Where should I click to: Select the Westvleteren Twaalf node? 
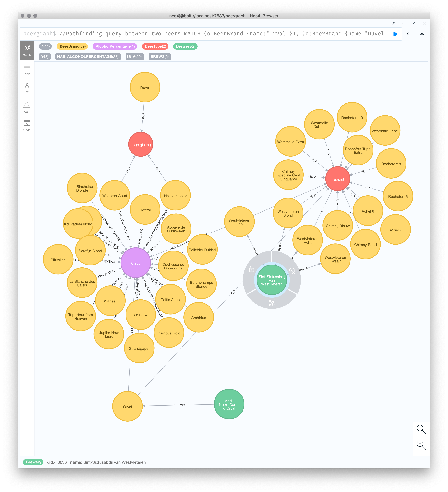335,259
